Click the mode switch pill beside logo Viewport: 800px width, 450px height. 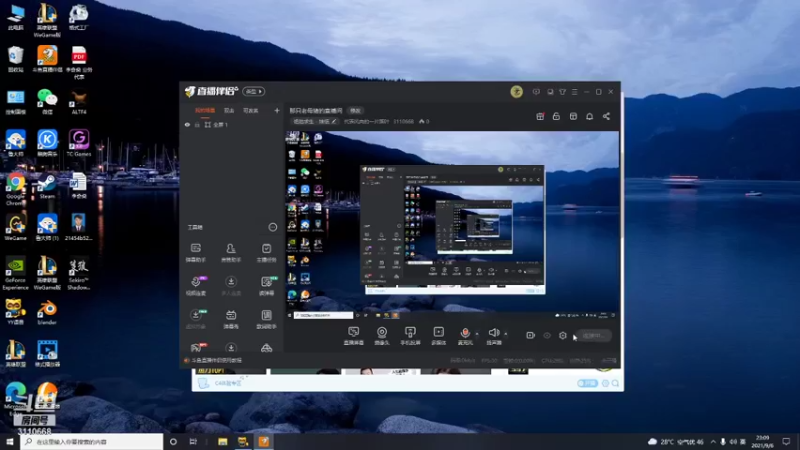254,91
